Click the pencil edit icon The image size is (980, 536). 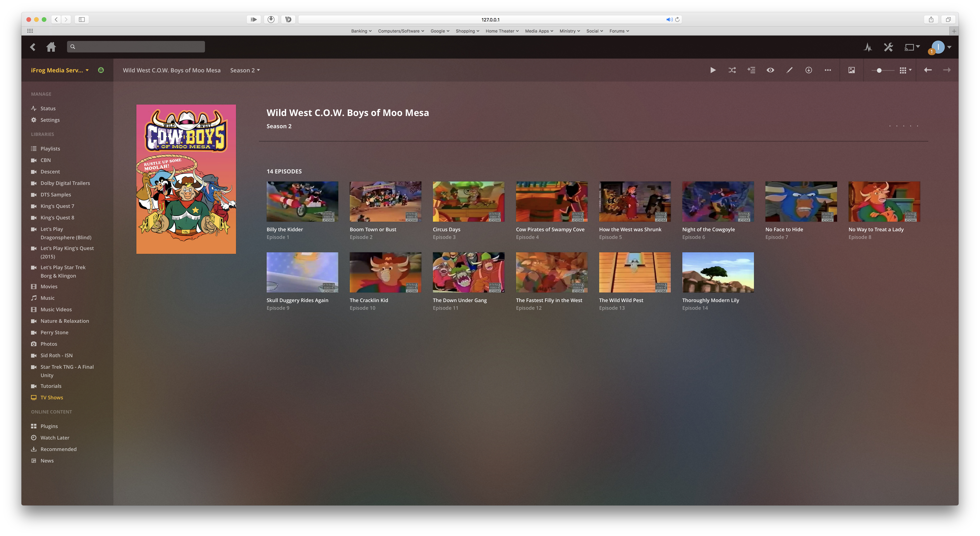(x=789, y=70)
